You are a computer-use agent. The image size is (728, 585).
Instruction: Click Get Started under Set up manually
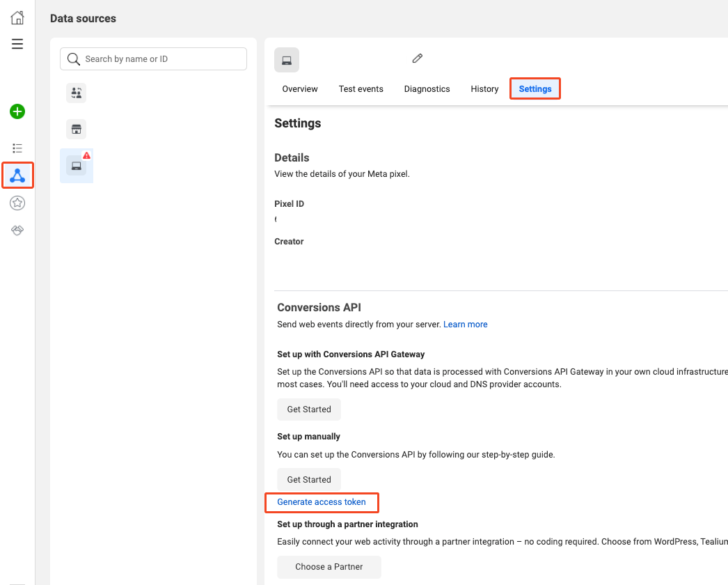[309, 480]
